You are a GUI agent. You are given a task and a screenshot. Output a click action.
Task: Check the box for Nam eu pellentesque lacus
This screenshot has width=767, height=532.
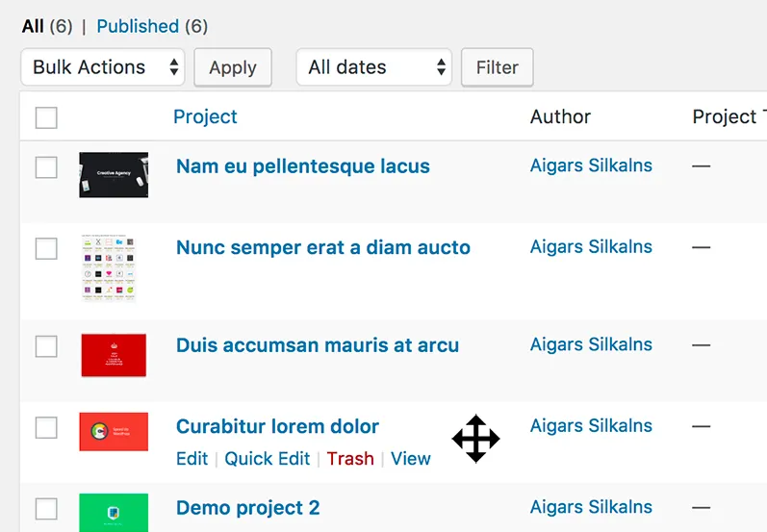tap(46, 167)
